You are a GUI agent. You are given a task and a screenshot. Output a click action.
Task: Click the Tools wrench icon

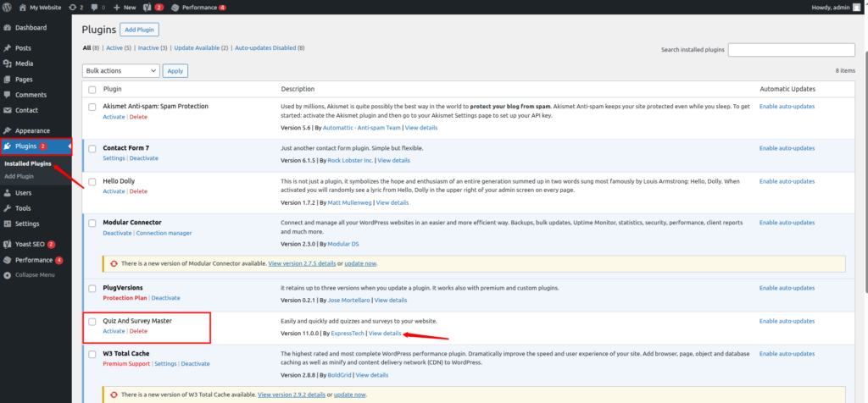click(7, 208)
